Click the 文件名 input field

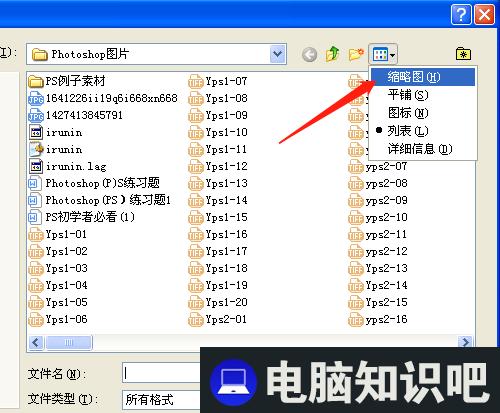(162, 373)
